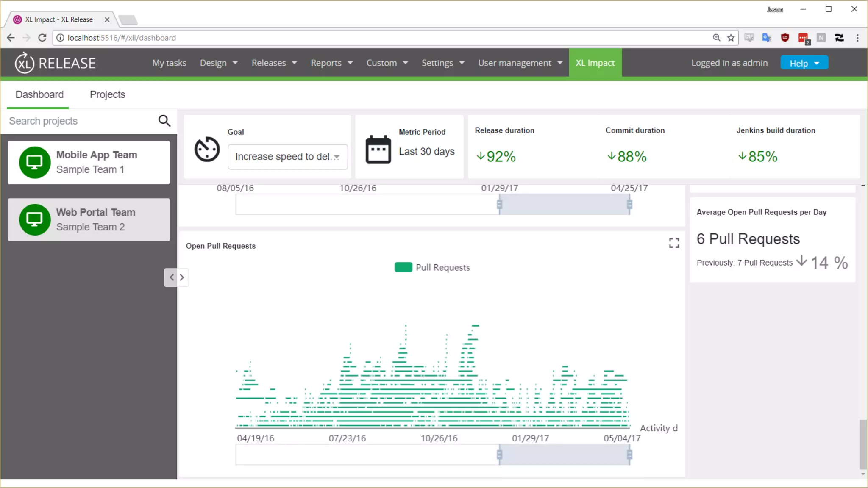Screen dimensions: 868x488
Task: Open the Goal dropdown selector
Action: point(287,157)
